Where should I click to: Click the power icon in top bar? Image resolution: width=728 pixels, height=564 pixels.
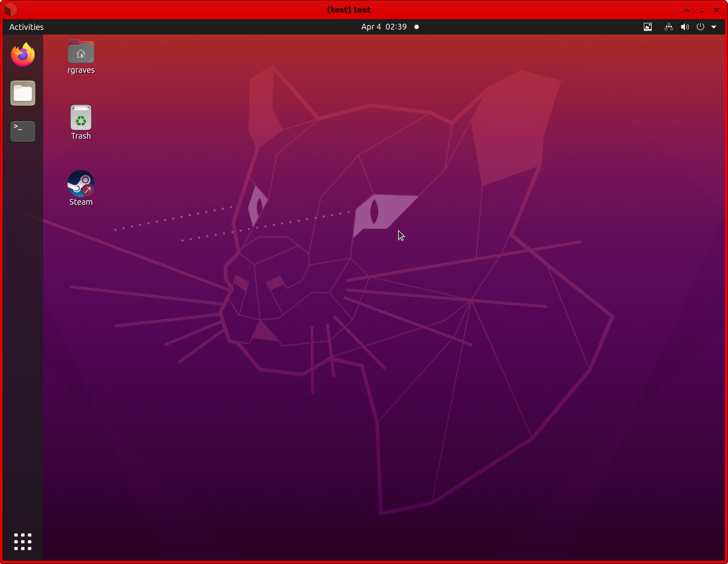[x=700, y=27]
